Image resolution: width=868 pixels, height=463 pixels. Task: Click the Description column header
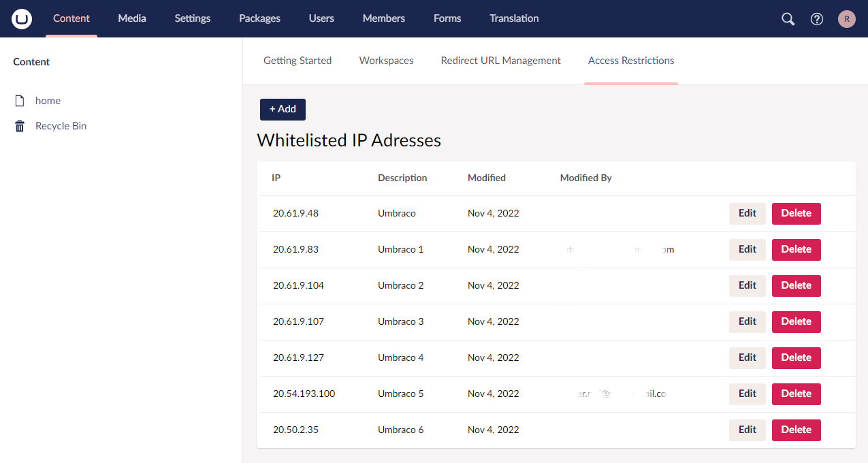pyautogui.click(x=402, y=178)
